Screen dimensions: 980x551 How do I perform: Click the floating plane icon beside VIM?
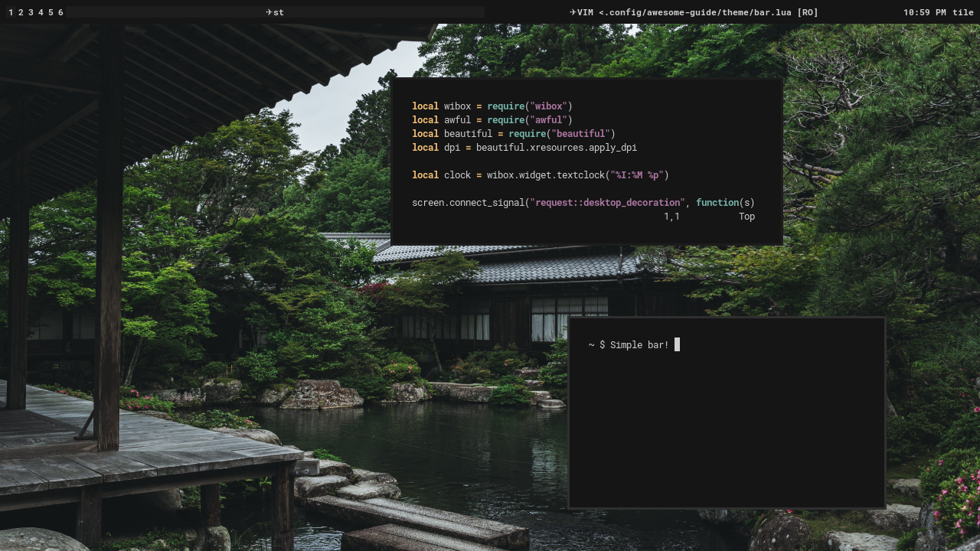[x=573, y=12]
